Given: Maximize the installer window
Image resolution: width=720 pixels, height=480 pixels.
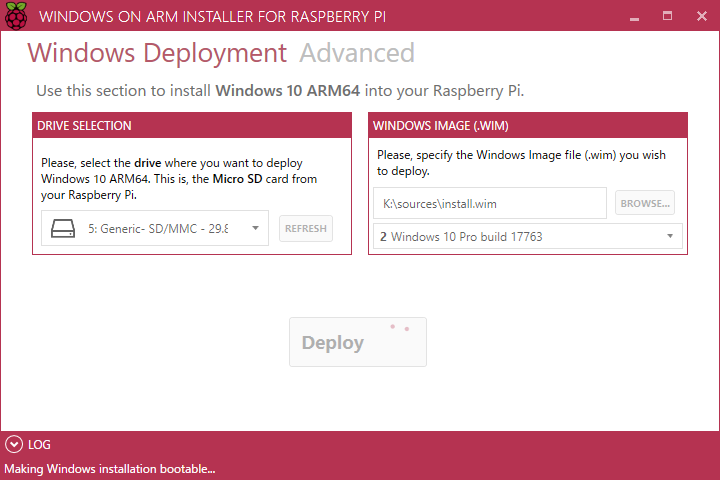Looking at the screenshot, I should pyautogui.click(x=667, y=16).
